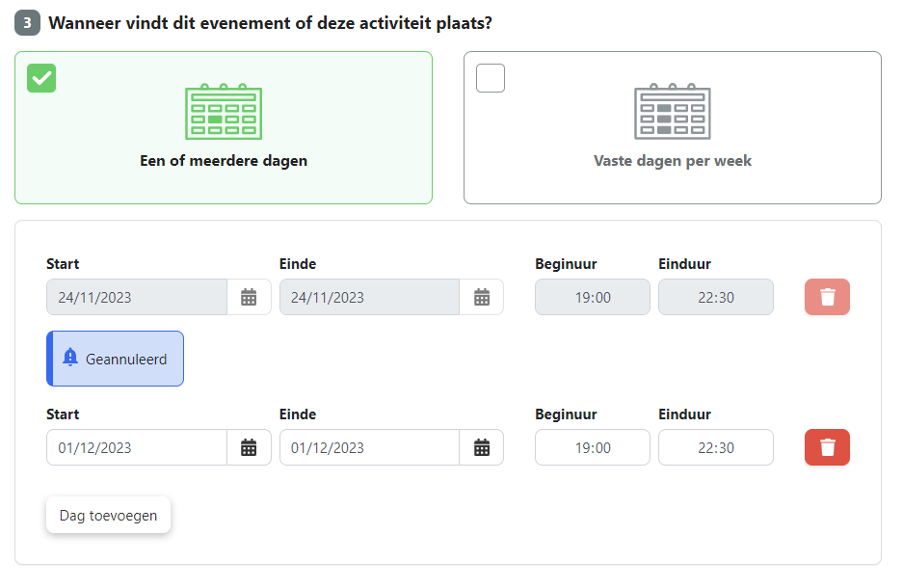Edit the start date field 01/12/2023

point(137,447)
